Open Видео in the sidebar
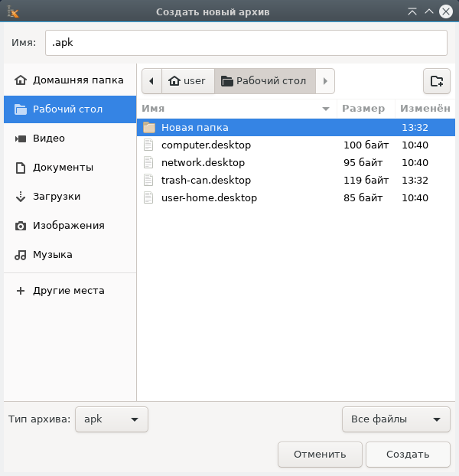459x476 pixels. point(49,139)
